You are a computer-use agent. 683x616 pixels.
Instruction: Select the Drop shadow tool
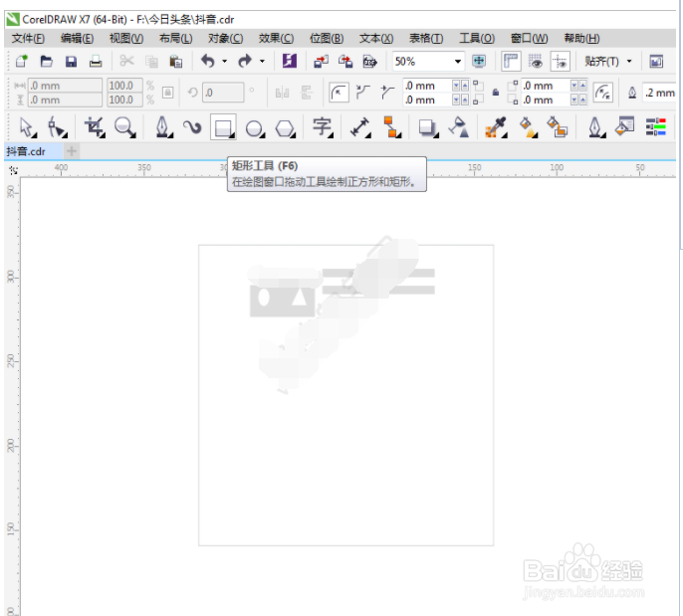click(428, 128)
